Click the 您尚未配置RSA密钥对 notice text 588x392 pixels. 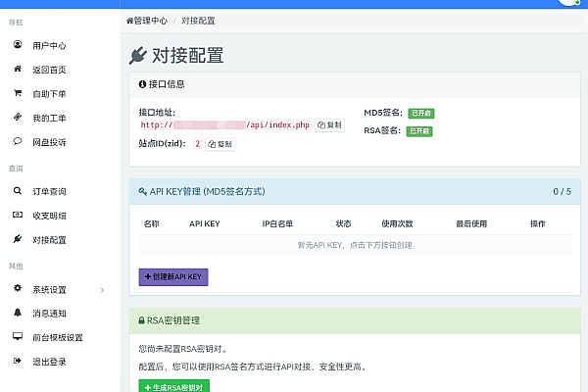(x=183, y=349)
